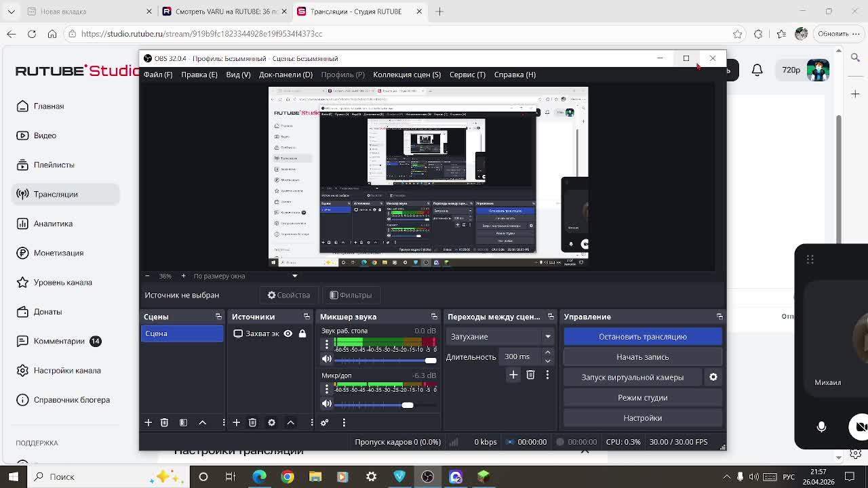Open the Вид menu in OBS
868x488 pixels.
coord(238,75)
